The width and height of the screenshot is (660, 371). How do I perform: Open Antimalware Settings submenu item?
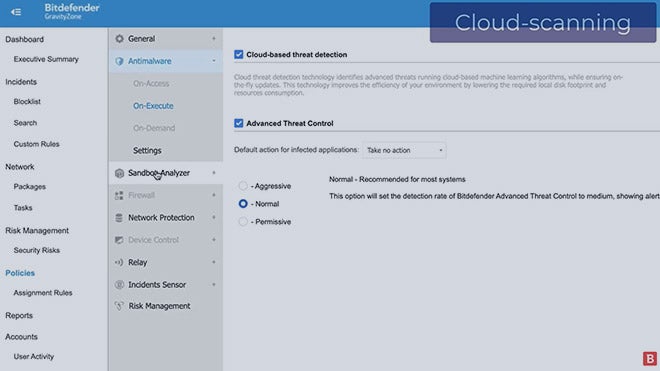pos(147,150)
